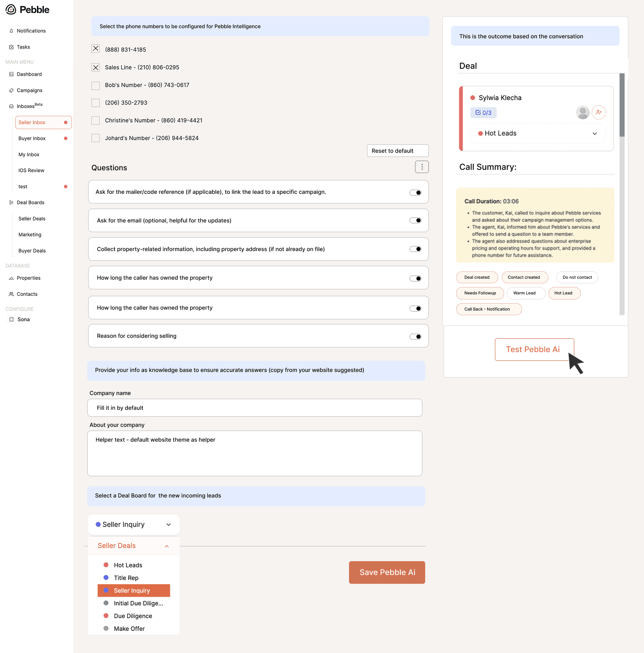The height and width of the screenshot is (653, 644).
Task: Click the Pebble logo icon
Action: (11, 10)
